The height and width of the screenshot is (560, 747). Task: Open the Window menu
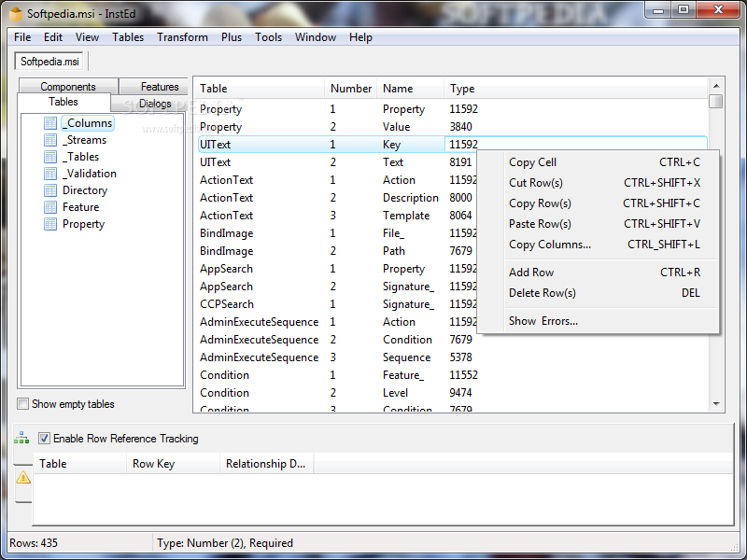316,37
